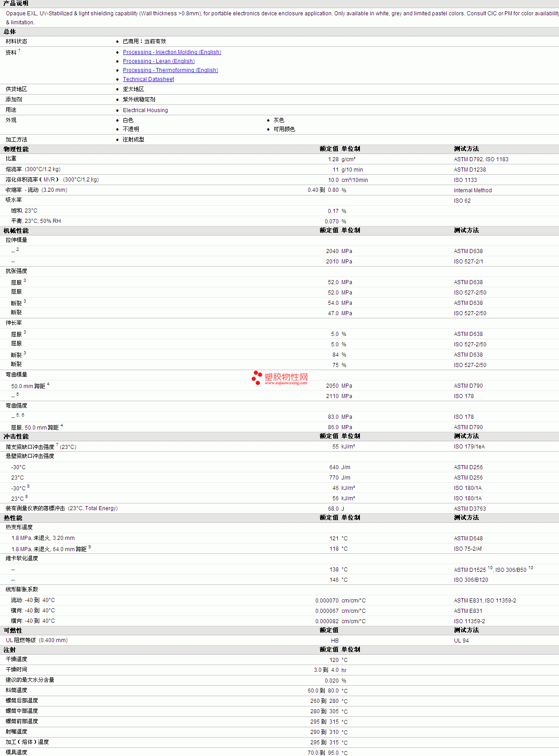Screen dimensions: 559x756
Task: Select the Electrical Housing usage text
Action: 145,110
